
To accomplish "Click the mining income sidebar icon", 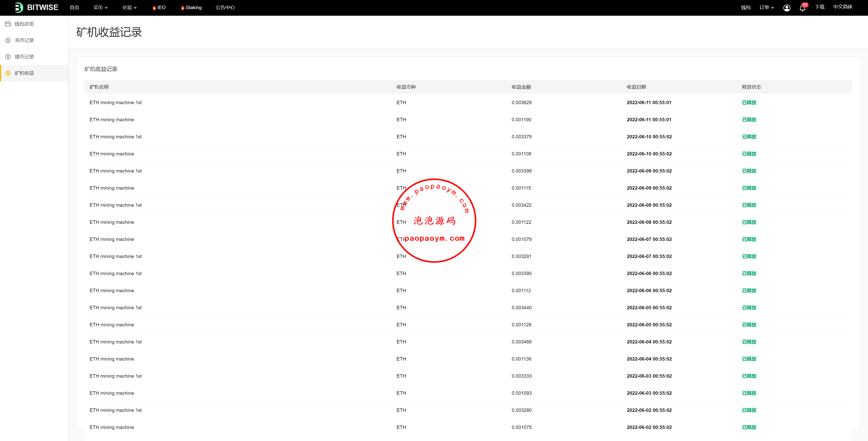I will pyautogui.click(x=8, y=73).
